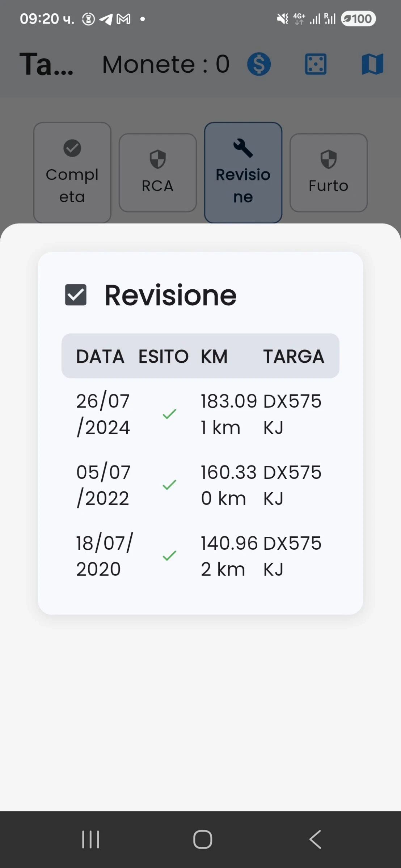Click the TARGA column header
Screen dimensions: 401x868
tap(293, 356)
